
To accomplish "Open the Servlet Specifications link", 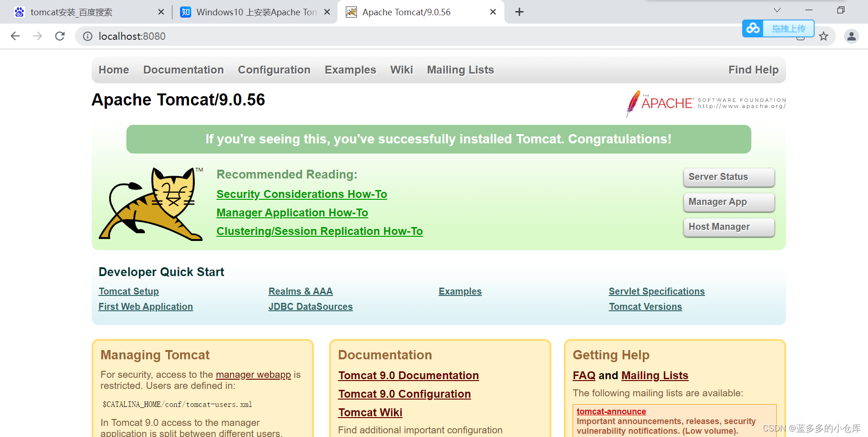I will click(657, 291).
